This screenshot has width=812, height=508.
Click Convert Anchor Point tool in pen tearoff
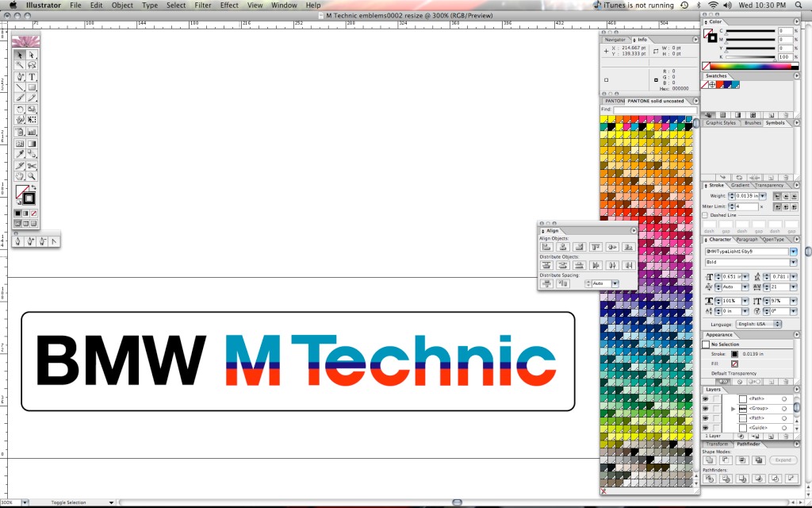[x=54, y=241]
